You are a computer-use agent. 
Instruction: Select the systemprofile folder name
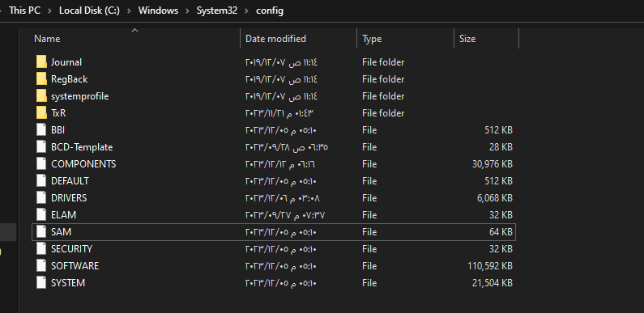click(x=79, y=96)
